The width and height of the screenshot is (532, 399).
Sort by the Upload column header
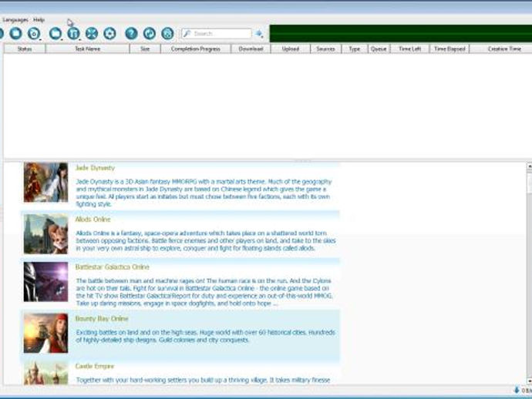tap(291, 49)
